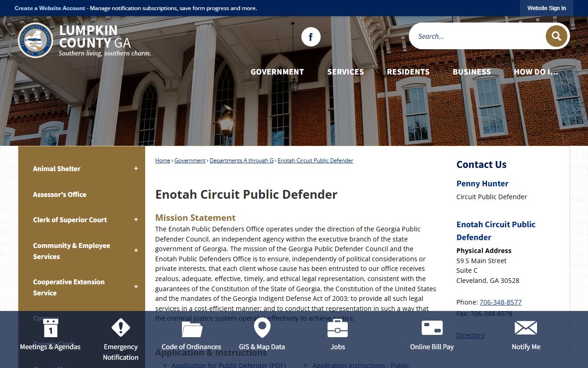Expand Cooperative Extension Service submenu
This screenshot has width=588, height=368.
click(136, 287)
